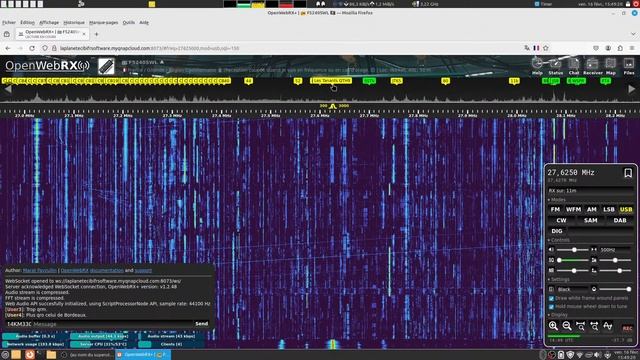The width and height of the screenshot is (640, 360).
Task: Open the support link
Action: coord(143,270)
